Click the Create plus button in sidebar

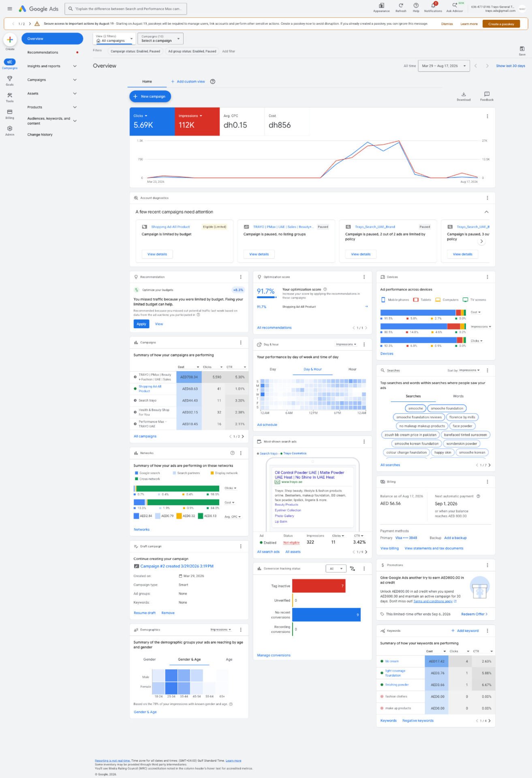point(10,40)
